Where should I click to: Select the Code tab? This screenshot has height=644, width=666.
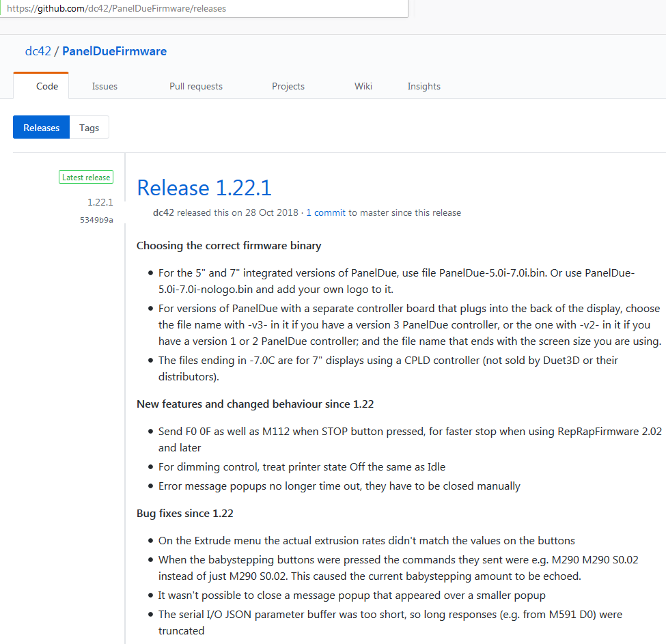[x=41, y=86]
